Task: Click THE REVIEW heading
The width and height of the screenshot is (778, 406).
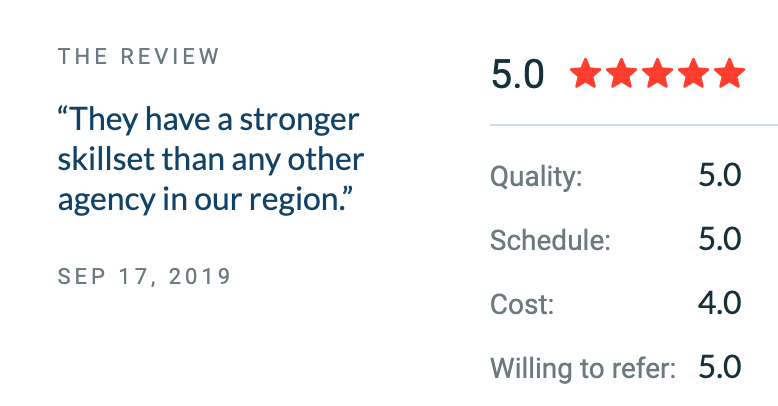Action: 138,56
